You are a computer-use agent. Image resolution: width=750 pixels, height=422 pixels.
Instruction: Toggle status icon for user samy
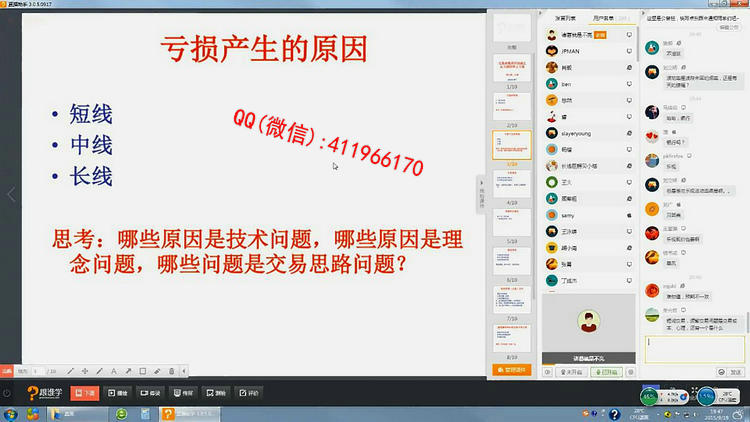pos(629,216)
